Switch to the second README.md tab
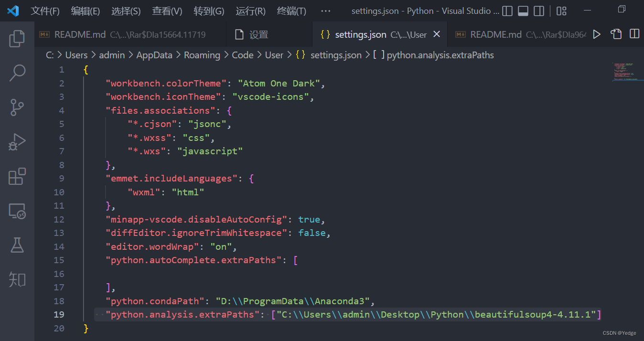Viewport: 644px width, 341px height. point(517,34)
